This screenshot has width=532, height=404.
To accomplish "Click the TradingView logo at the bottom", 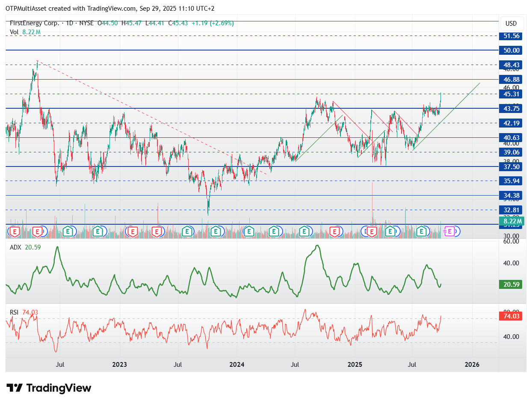I will (x=49, y=388).
